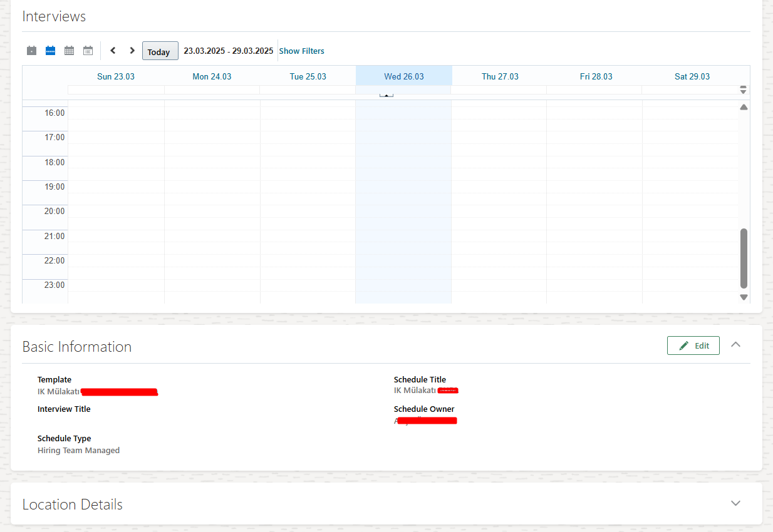Toggle the highlighted Wed 26.03 day column
The image size is (773, 532).
pyautogui.click(x=403, y=76)
